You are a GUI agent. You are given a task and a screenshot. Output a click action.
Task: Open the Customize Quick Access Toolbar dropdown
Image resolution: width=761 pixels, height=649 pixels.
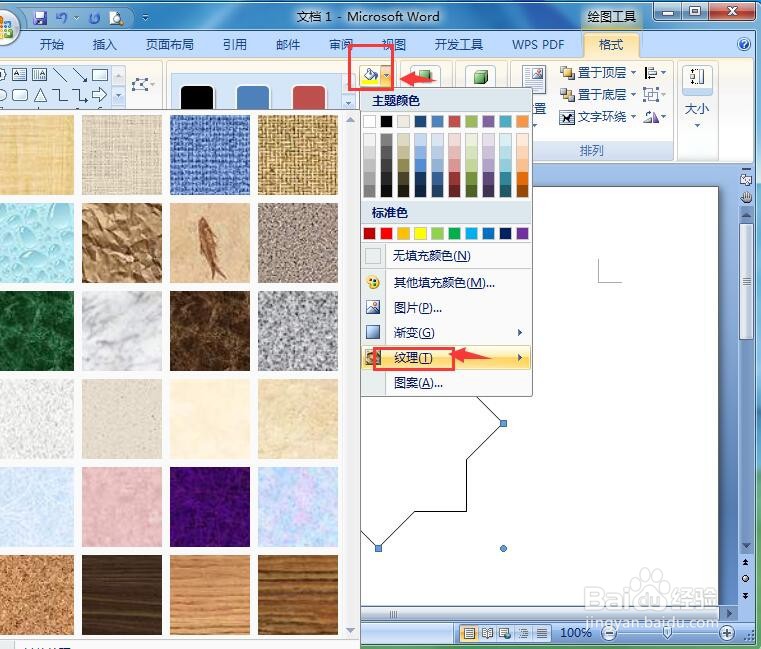pyautogui.click(x=145, y=18)
